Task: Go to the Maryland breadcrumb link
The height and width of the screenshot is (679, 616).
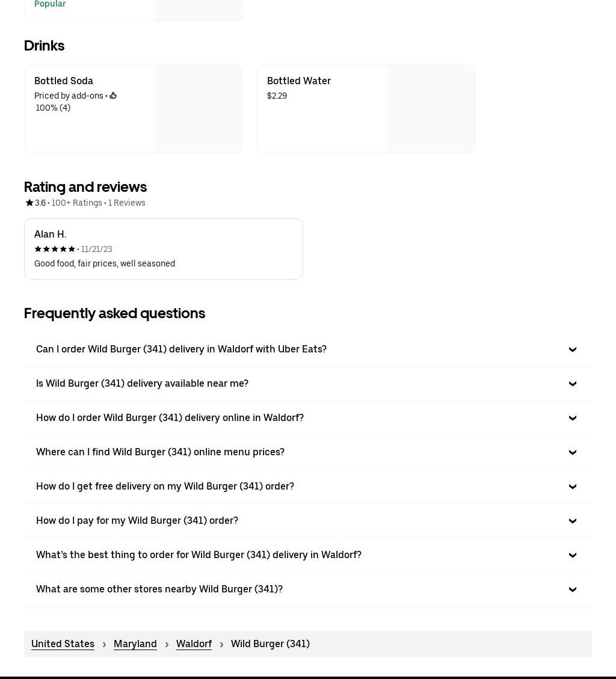Action: click(135, 644)
